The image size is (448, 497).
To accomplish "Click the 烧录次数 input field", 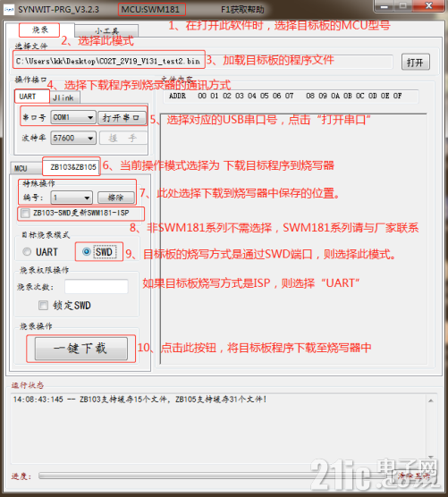I will pos(97,287).
